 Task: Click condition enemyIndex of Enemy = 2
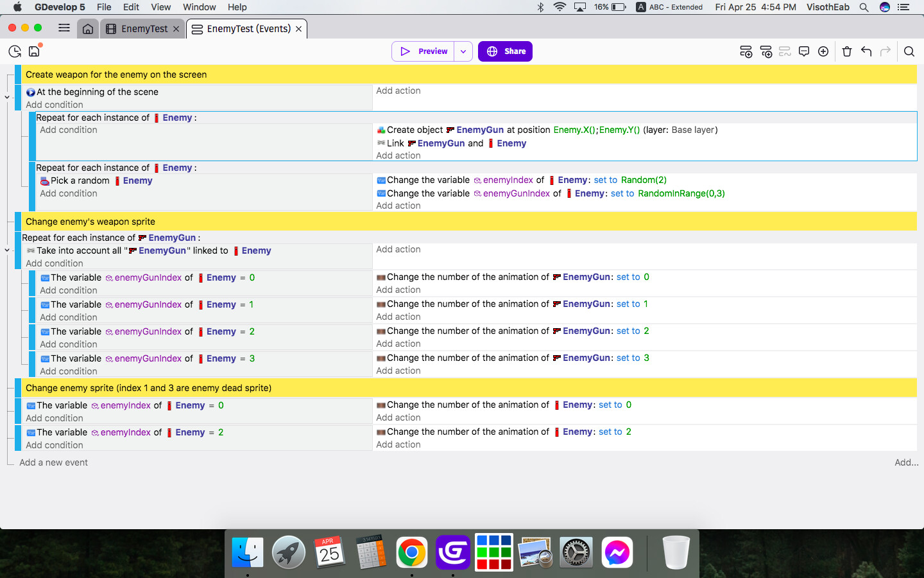(125, 432)
